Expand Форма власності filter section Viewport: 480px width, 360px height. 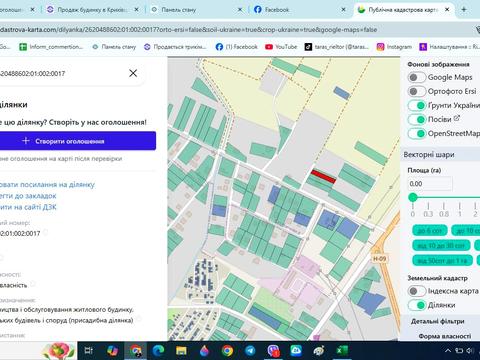tap(445, 336)
